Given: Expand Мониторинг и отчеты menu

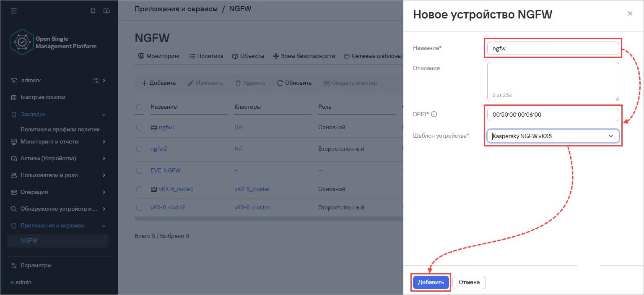Looking at the screenshot, I should pos(104,142).
